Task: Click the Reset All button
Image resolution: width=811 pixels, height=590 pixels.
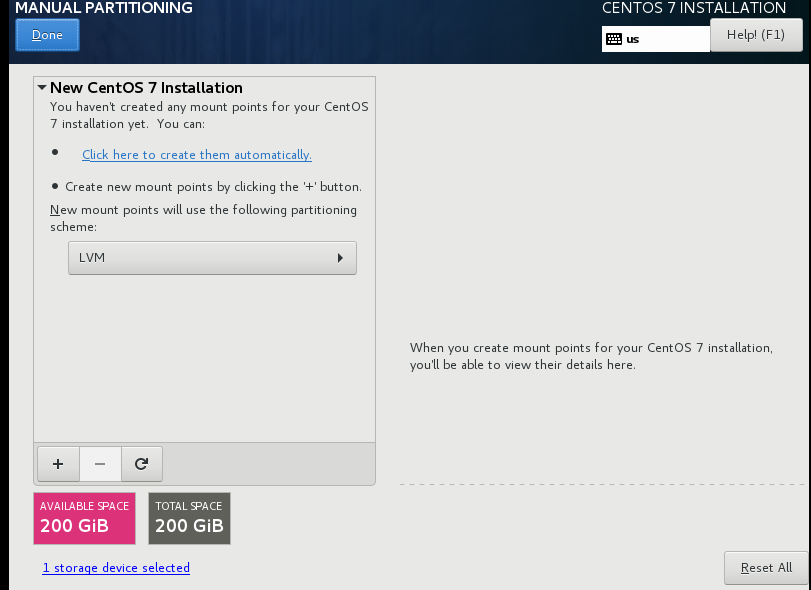Action: 767,568
